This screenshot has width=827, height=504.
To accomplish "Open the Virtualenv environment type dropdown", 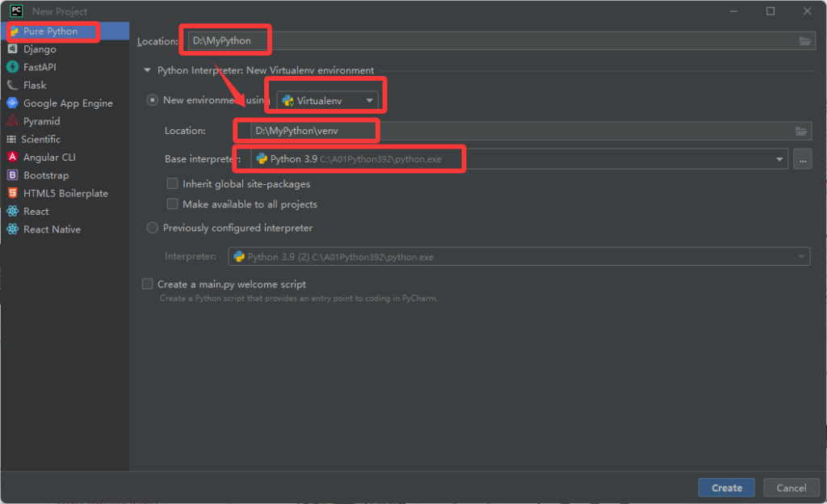I will (x=328, y=101).
